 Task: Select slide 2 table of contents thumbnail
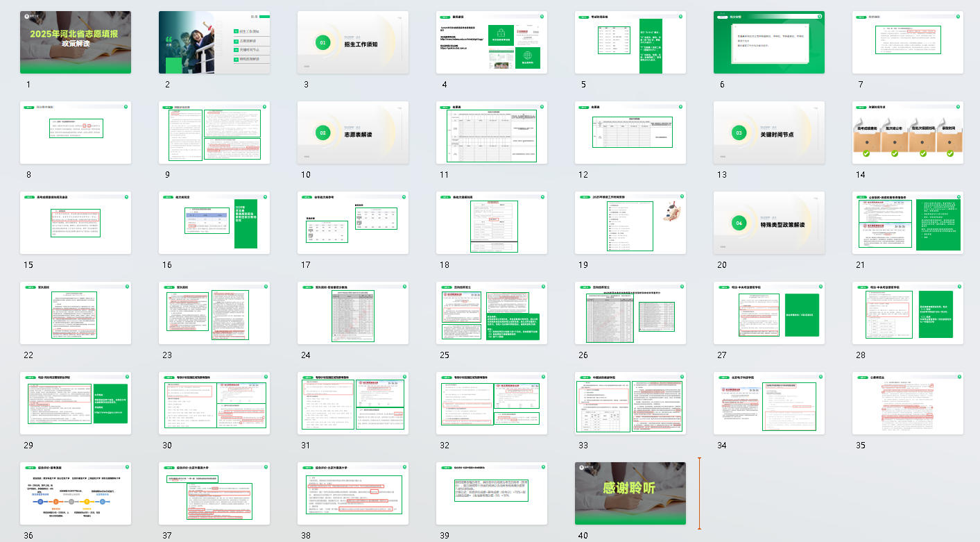tap(214, 42)
